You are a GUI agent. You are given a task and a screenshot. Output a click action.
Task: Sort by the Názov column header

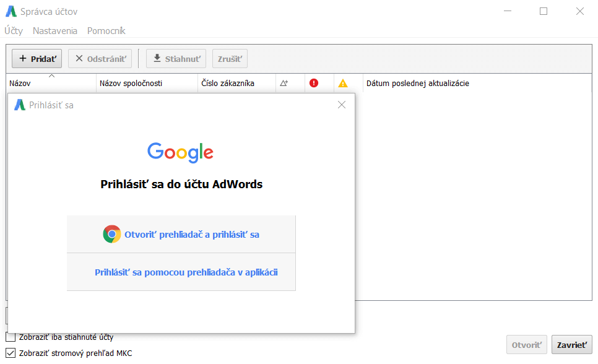pyautogui.click(x=51, y=83)
